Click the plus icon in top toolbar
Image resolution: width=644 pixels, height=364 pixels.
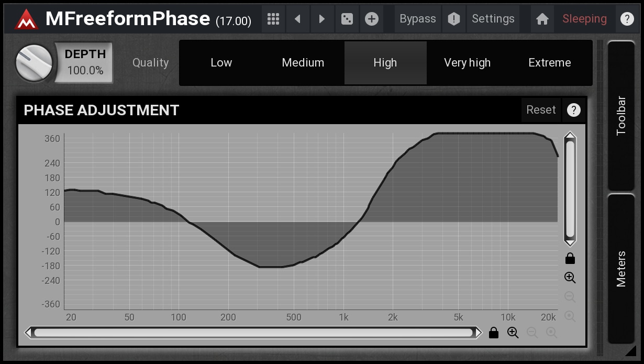(x=371, y=19)
